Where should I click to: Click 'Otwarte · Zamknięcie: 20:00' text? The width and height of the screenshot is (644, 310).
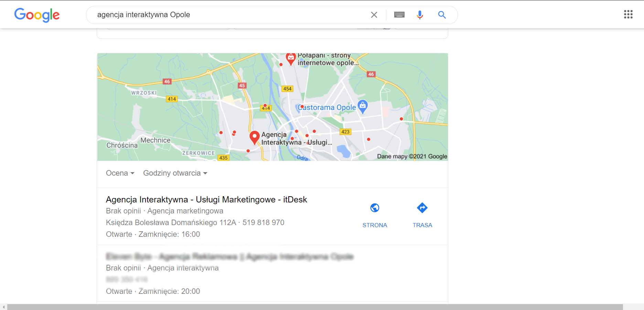click(153, 291)
